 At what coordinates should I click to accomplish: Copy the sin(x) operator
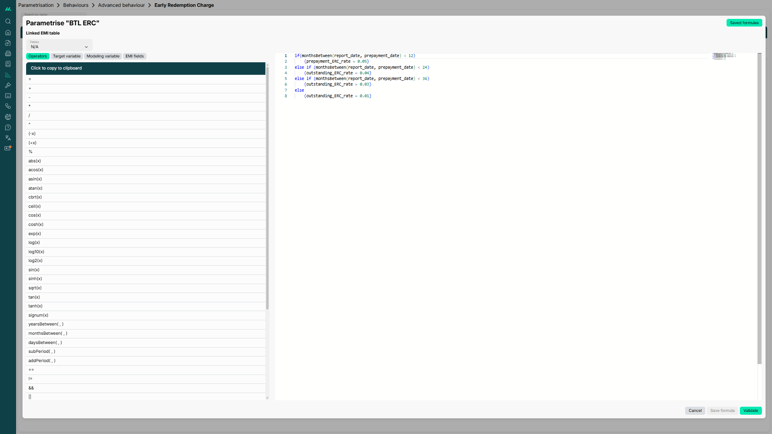click(146, 270)
